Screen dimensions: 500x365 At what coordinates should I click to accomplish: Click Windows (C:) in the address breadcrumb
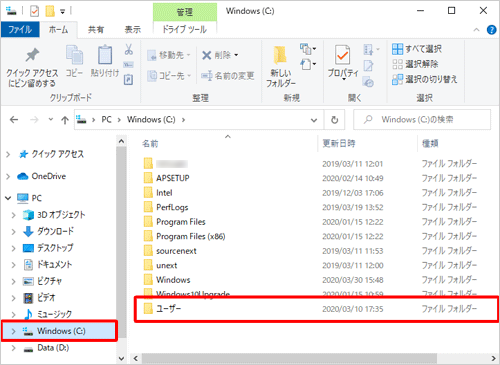(x=151, y=120)
